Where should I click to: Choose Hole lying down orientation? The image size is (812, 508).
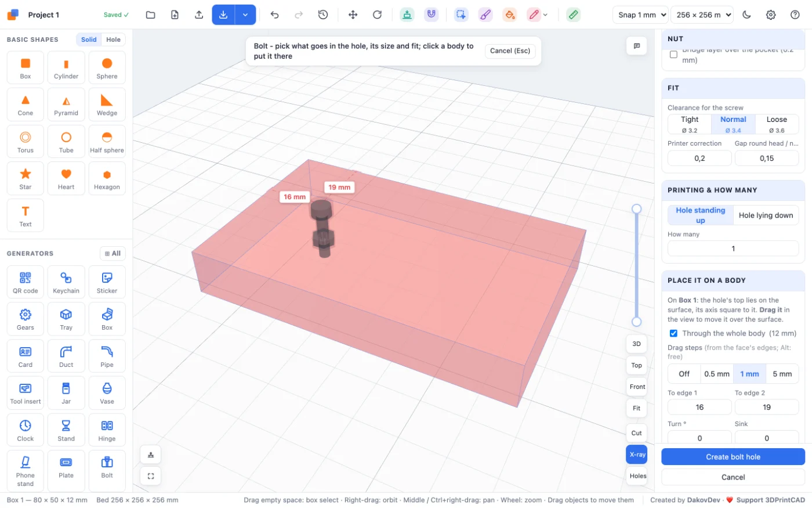(x=766, y=215)
